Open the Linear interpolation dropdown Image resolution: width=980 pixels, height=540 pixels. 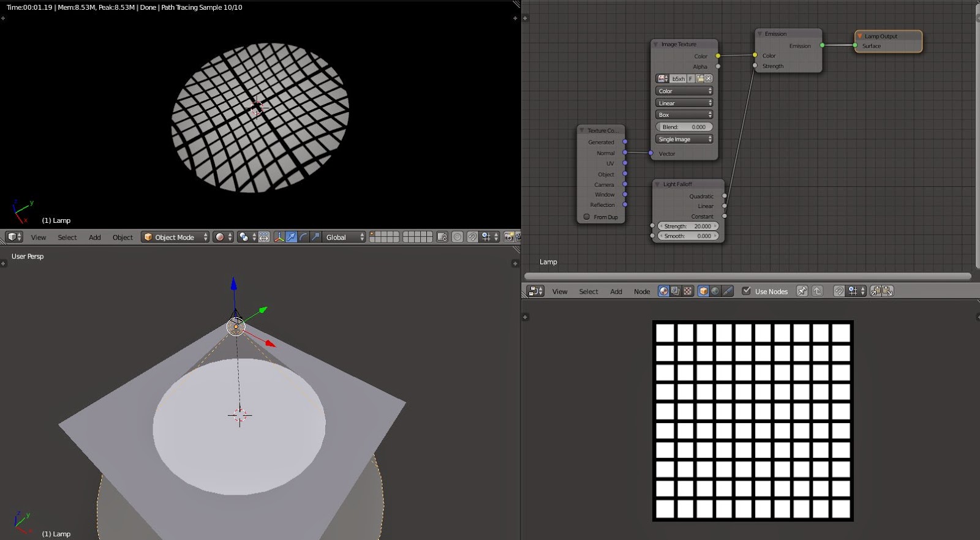[x=684, y=103]
